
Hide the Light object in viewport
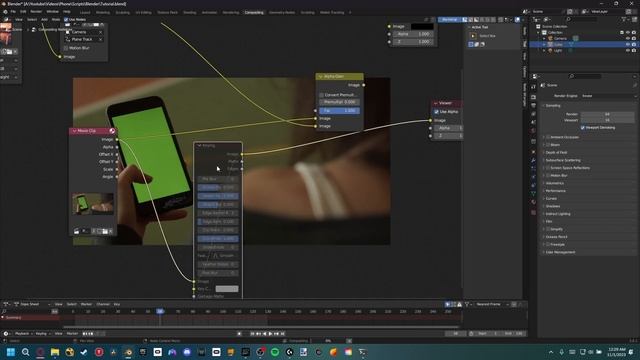pyautogui.click(x=628, y=50)
